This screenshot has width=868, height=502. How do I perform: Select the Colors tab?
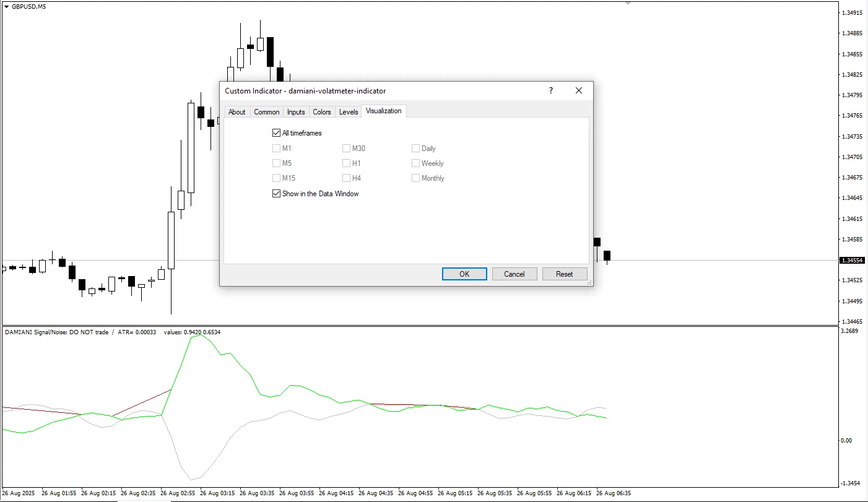tap(322, 112)
